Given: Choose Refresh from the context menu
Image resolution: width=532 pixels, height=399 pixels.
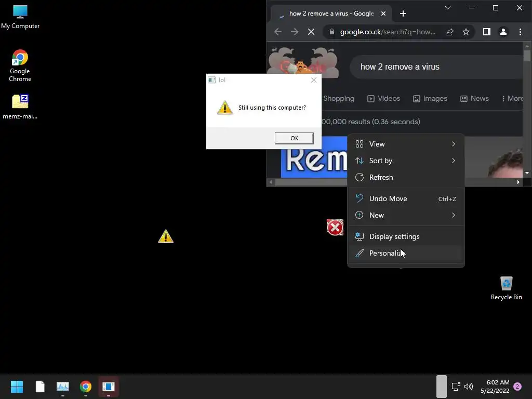Looking at the screenshot, I should click(406, 177).
